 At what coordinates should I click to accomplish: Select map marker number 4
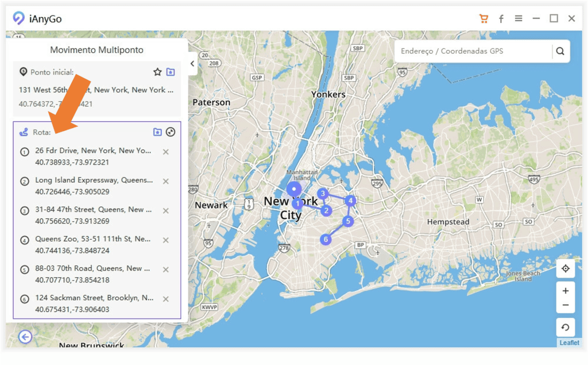pyautogui.click(x=351, y=201)
